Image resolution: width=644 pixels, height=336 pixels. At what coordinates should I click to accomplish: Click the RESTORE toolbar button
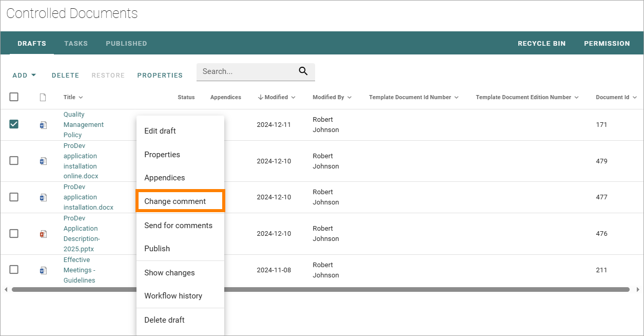pos(108,76)
